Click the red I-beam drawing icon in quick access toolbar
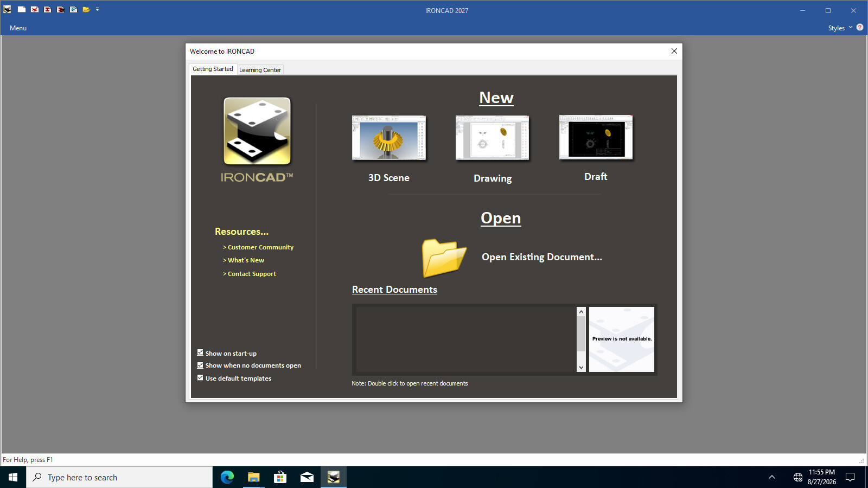This screenshot has width=868, height=488. [48, 9]
